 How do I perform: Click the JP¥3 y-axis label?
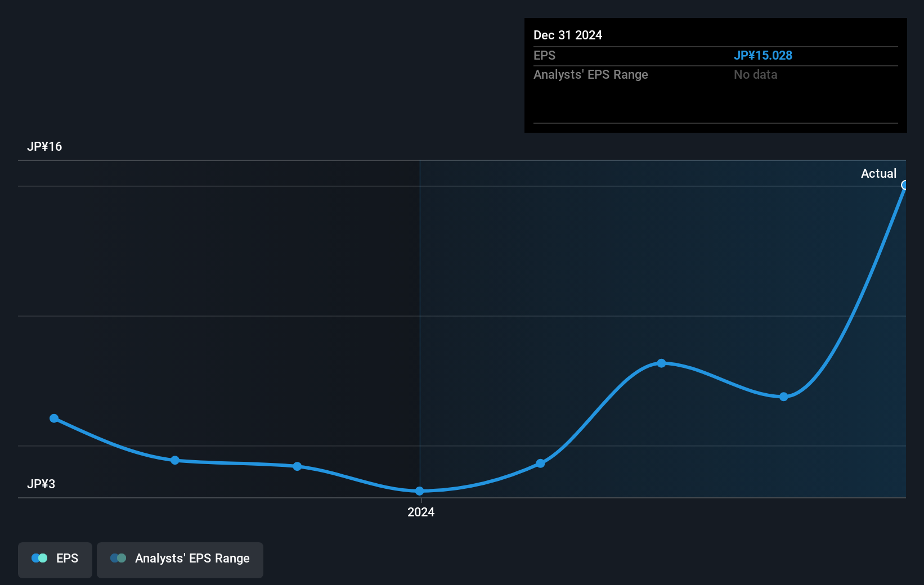41,484
